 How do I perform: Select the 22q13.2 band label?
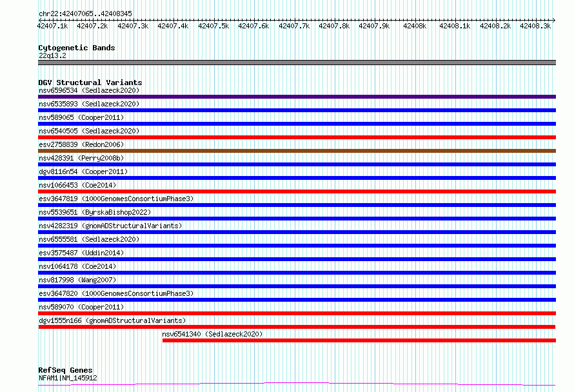point(52,55)
